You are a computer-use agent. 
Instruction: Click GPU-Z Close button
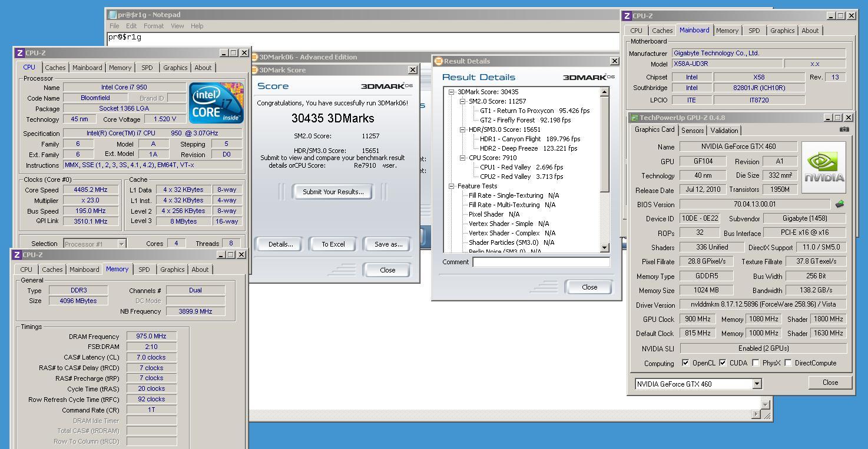(x=830, y=383)
